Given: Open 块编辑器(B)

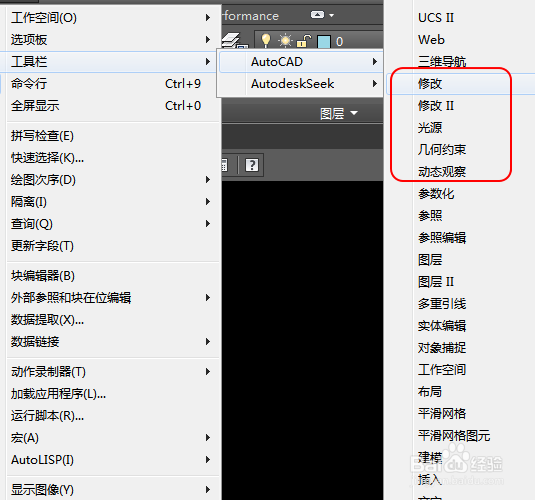Looking at the screenshot, I should point(110,276).
